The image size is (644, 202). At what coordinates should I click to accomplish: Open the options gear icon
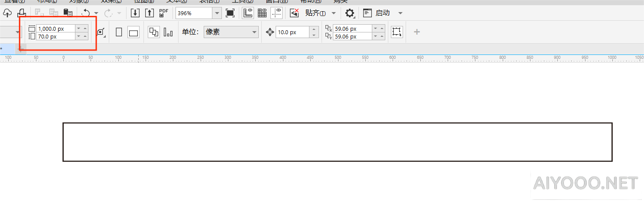(x=350, y=13)
